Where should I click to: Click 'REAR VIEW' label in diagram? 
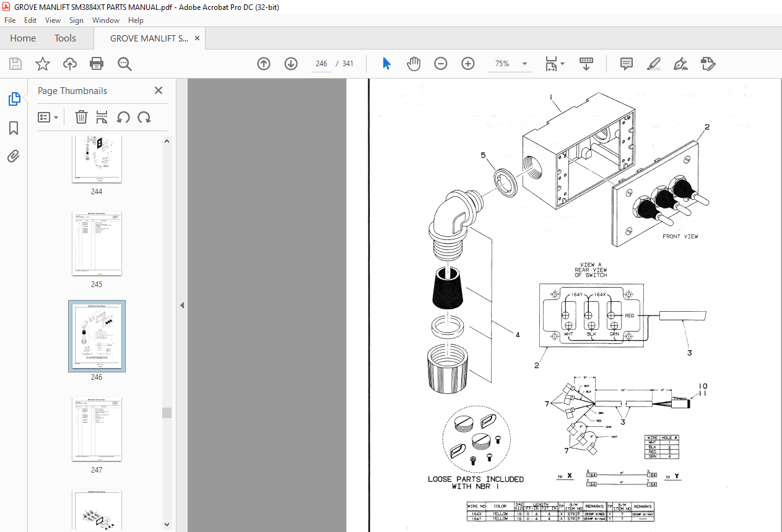point(591,270)
